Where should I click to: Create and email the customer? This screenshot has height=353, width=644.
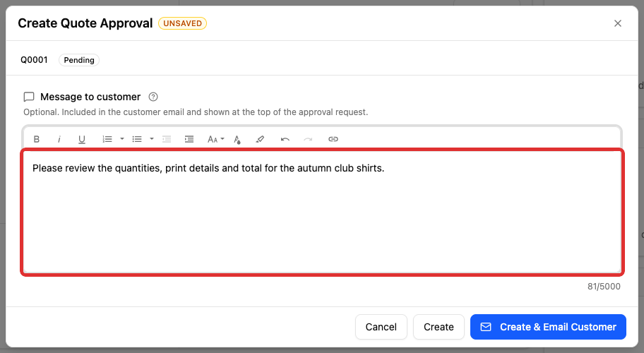point(548,327)
